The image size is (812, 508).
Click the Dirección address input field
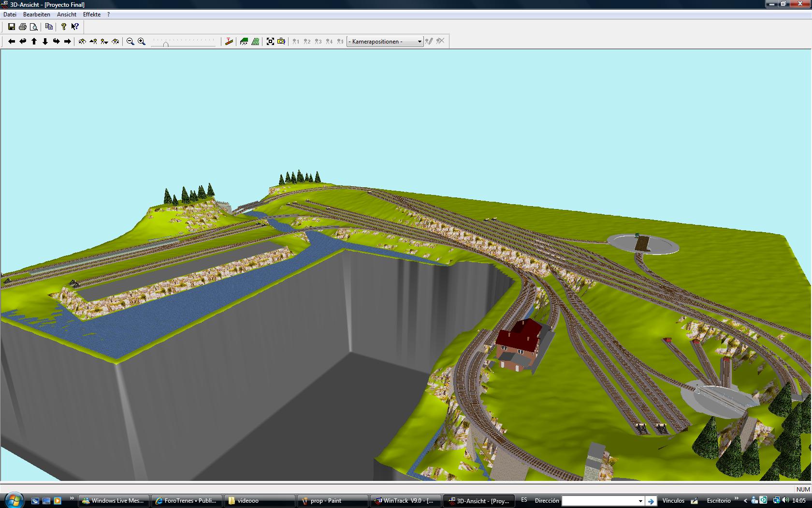(599, 501)
